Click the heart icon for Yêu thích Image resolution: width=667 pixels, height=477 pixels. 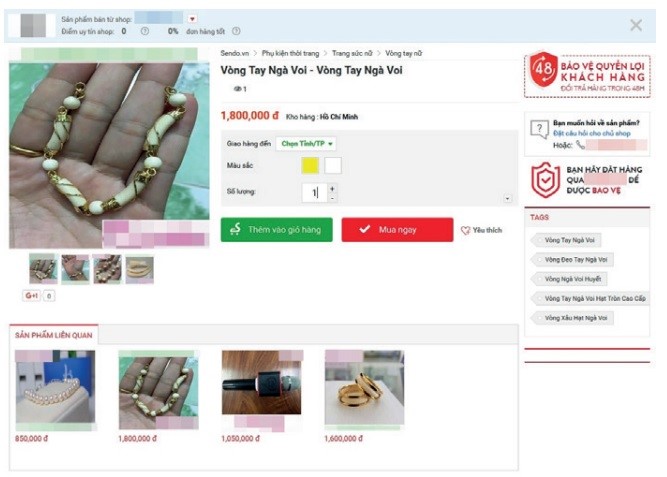[465, 230]
